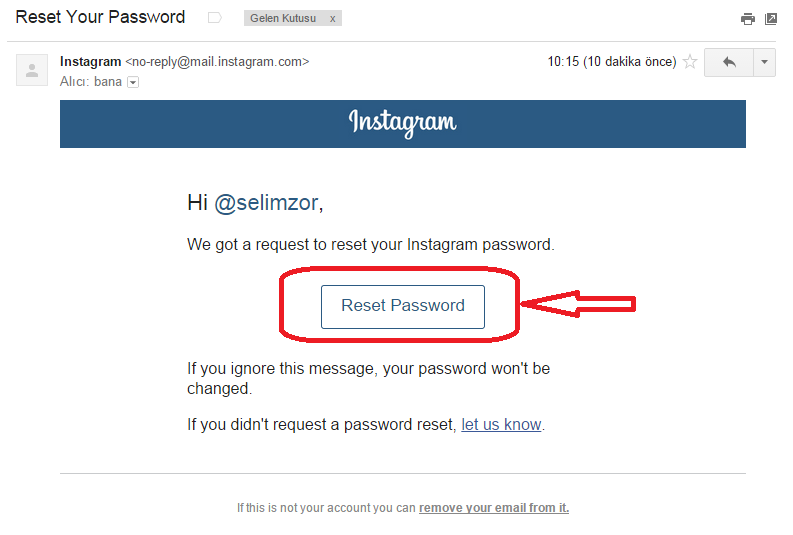The height and width of the screenshot is (535, 793).
Task: Click 'remove your email from it' link
Action: click(494, 508)
